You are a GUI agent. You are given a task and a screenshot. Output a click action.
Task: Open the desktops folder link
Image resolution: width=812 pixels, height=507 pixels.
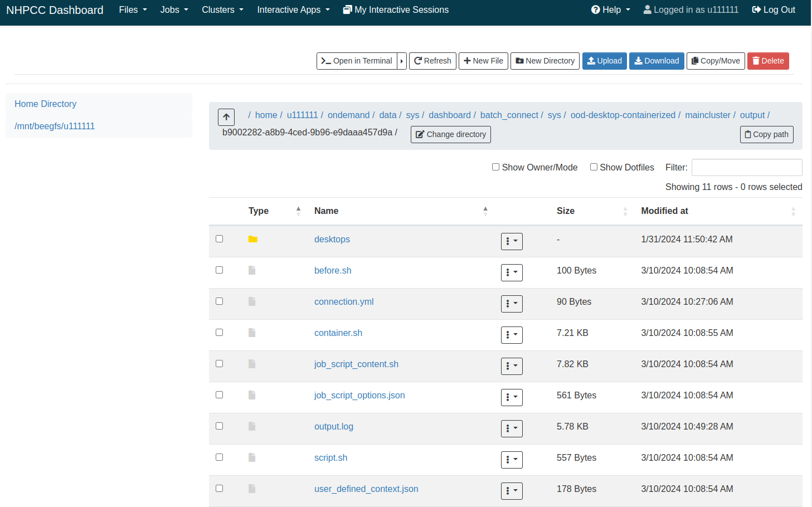(332, 239)
